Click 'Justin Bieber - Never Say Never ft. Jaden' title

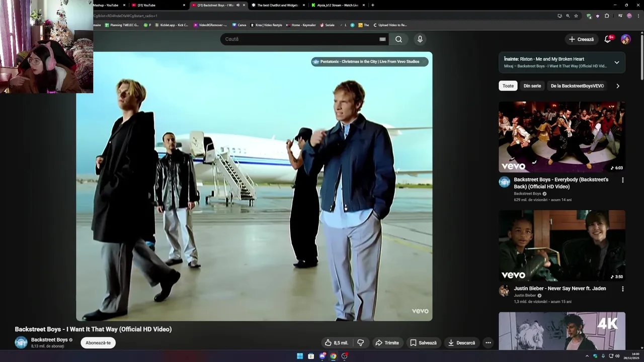(559, 289)
